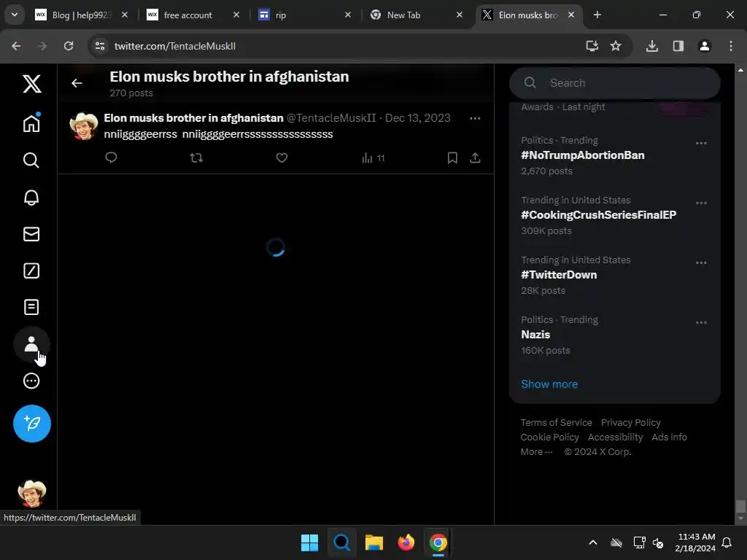Go back in browser history
Viewport: 747px width, 560px height.
(x=16, y=46)
